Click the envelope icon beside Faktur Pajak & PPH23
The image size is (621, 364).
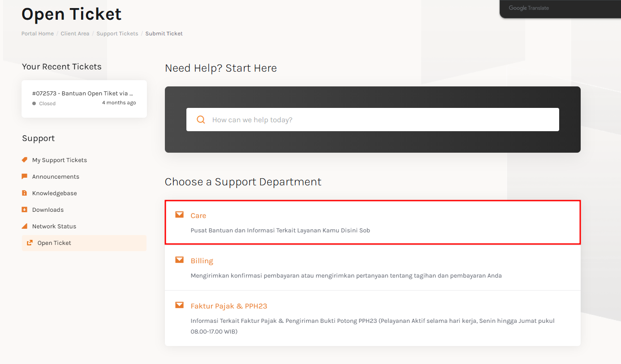(179, 305)
